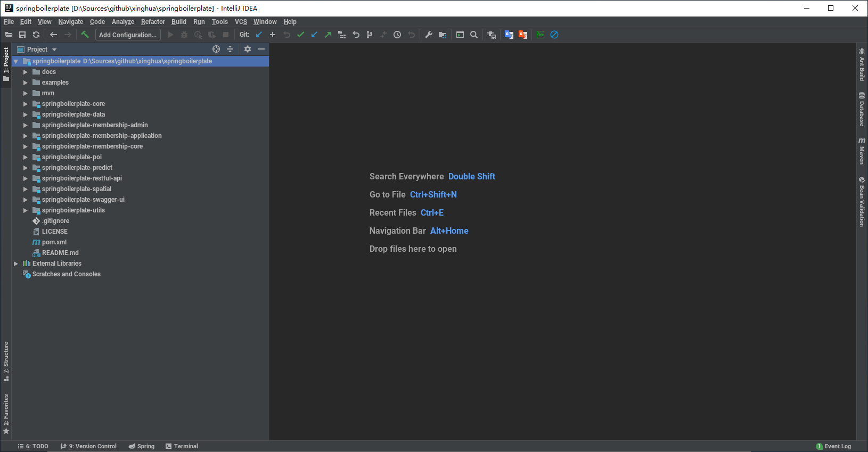Click the blue Translate plugin icon

(509, 35)
